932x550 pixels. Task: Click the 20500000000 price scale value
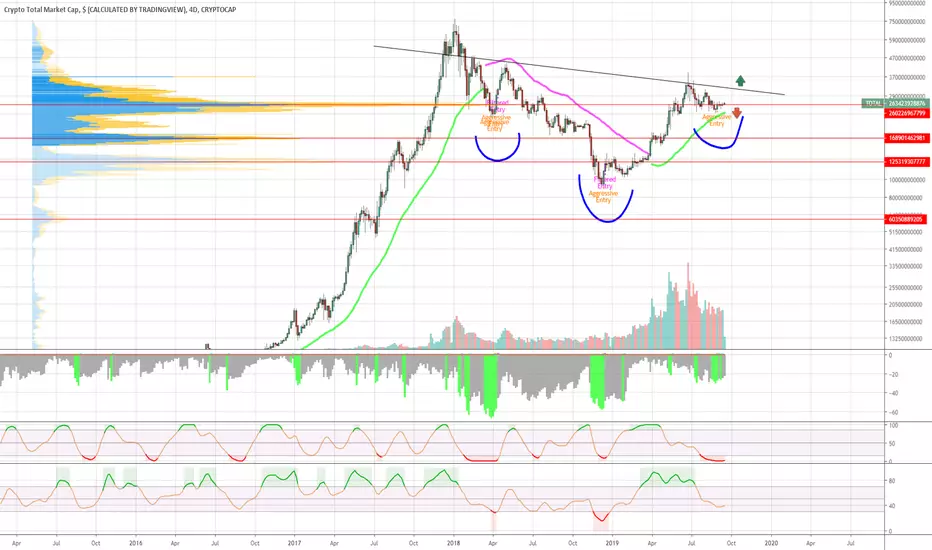click(906, 304)
